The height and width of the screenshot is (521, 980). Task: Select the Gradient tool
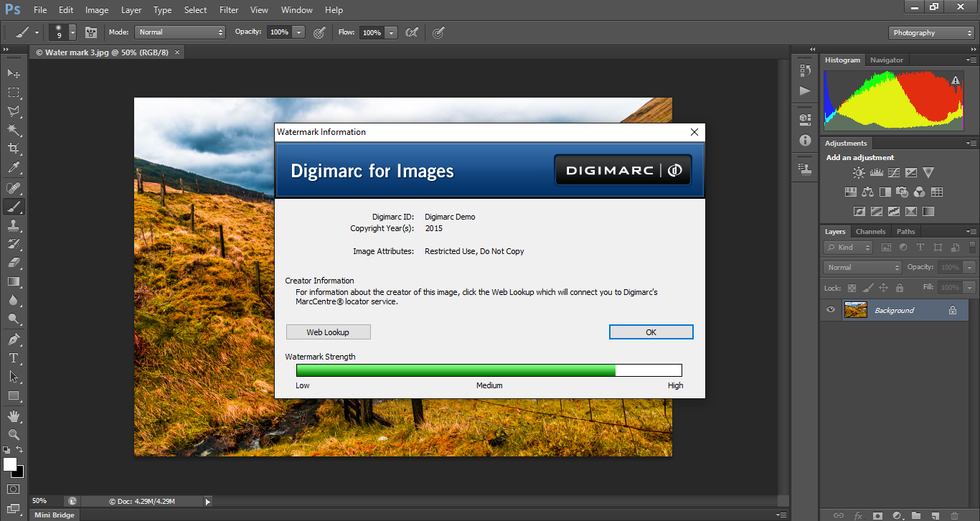pos(14,281)
